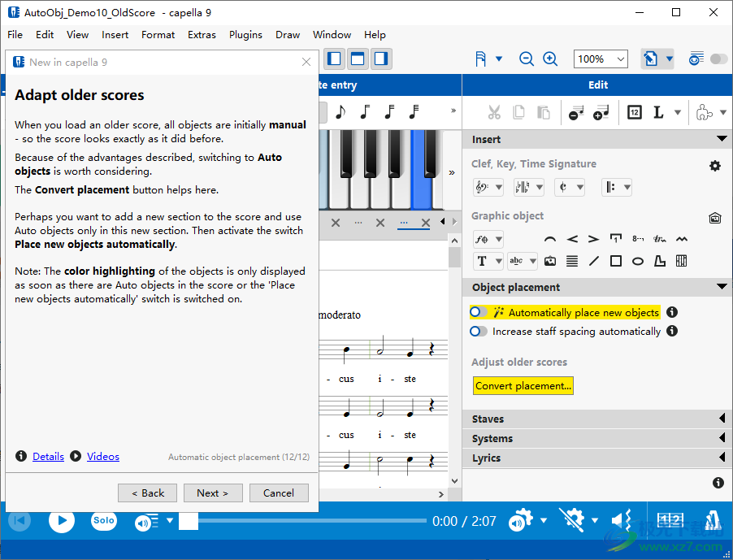Screen dimensions: 733x560
Task: Open the Videos link in help dialog
Action: pos(103,457)
